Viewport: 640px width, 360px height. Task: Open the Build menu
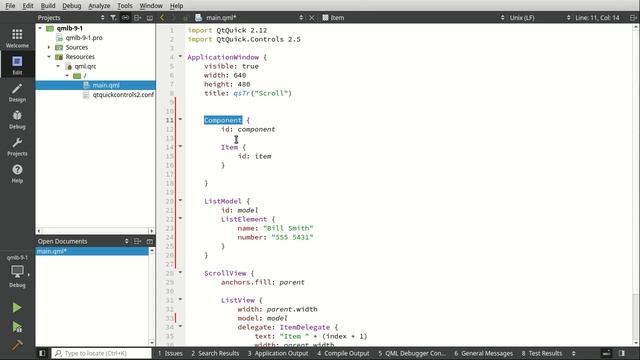48,6
